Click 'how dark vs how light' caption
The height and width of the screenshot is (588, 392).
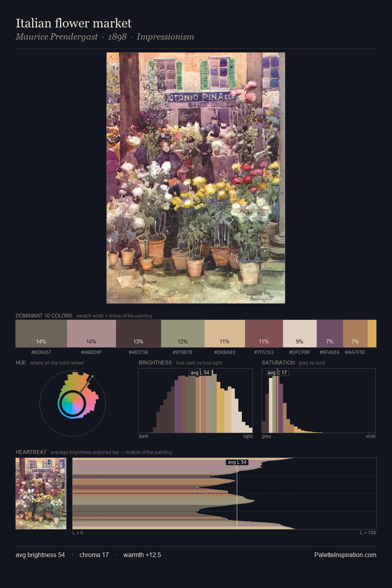tap(199, 363)
